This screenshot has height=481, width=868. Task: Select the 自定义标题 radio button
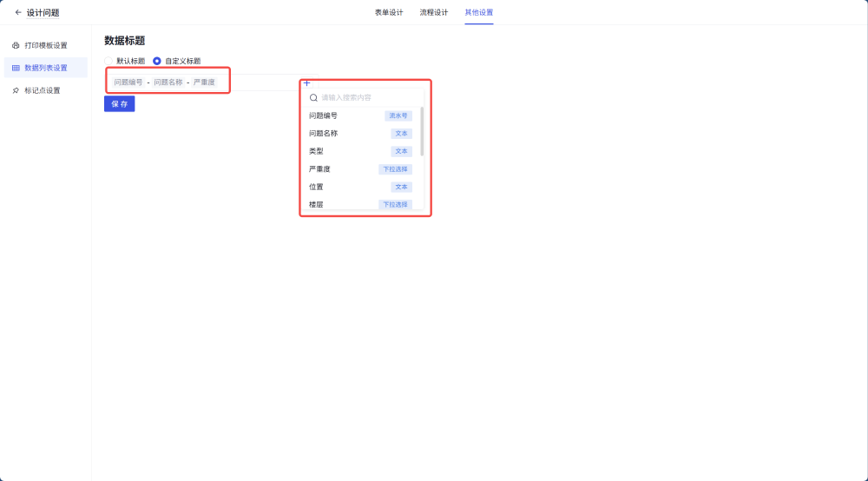157,61
